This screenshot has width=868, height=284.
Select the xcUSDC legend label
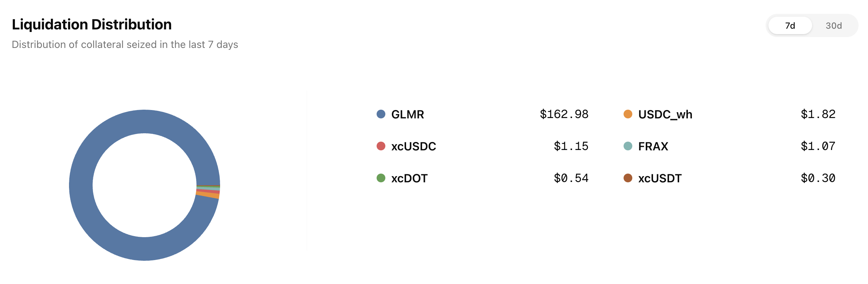point(413,146)
